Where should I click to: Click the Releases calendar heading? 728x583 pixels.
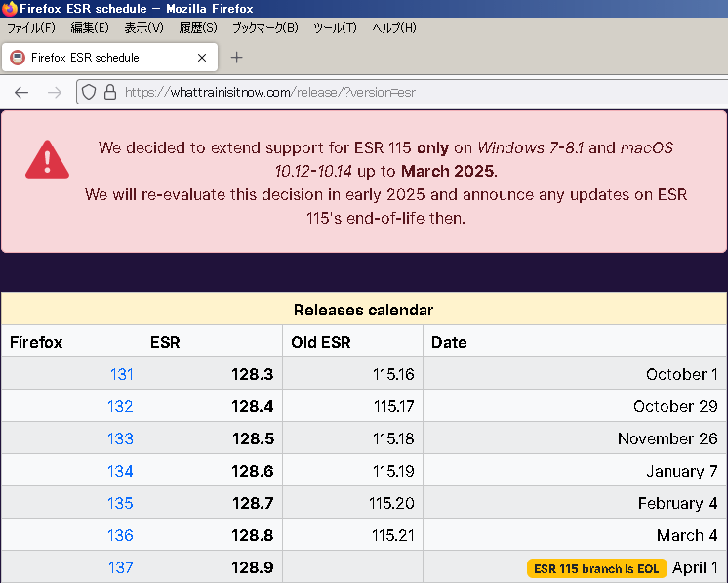click(364, 310)
